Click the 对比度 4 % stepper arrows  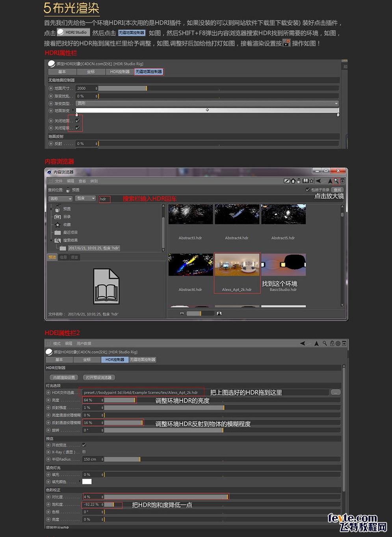(102, 497)
